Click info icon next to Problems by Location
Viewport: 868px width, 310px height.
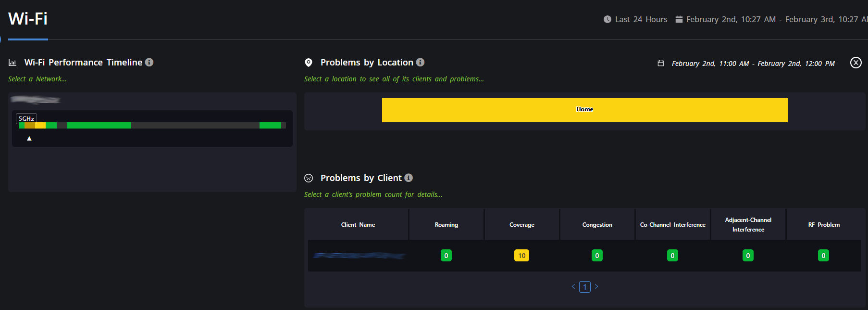coord(420,63)
